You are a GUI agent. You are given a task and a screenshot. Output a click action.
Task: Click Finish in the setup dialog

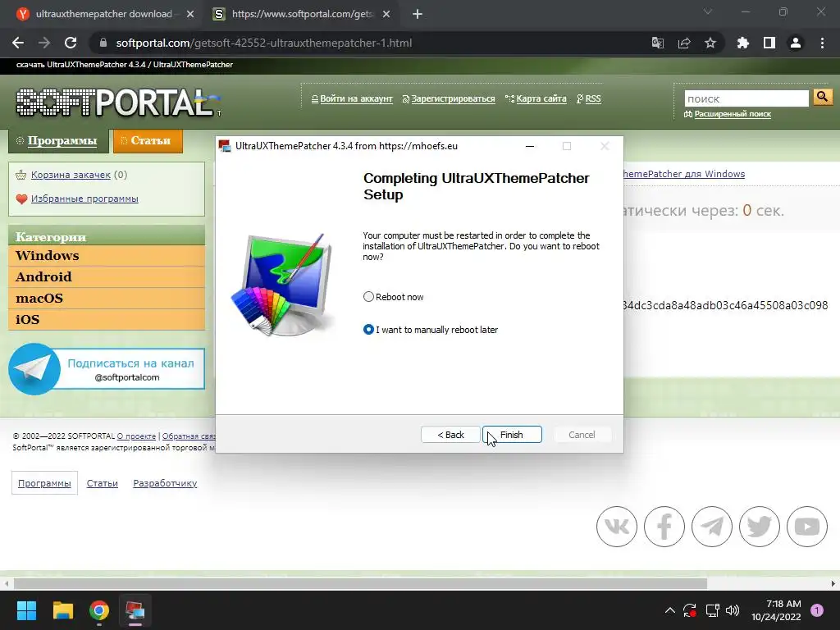tap(512, 435)
